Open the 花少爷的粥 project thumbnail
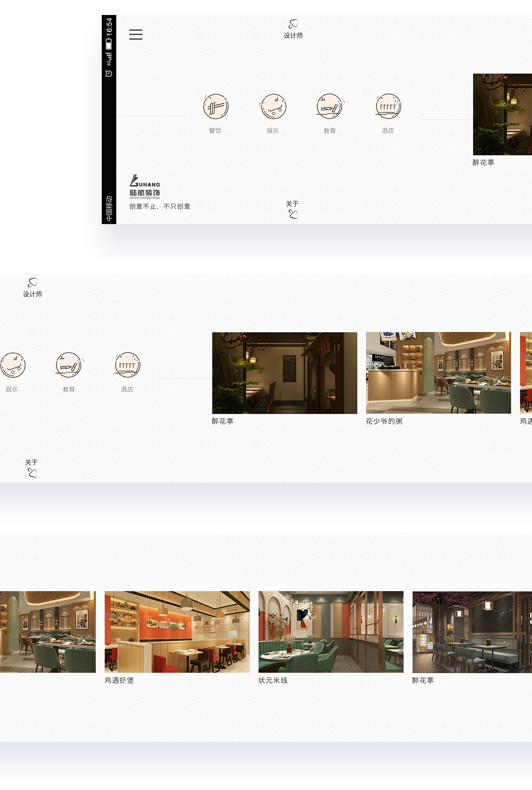This screenshot has width=532, height=790. point(438,373)
